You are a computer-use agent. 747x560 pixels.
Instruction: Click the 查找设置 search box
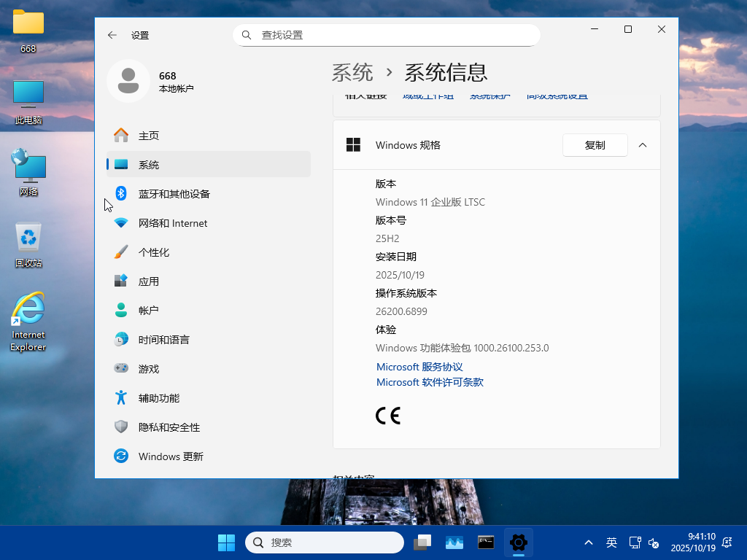click(387, 35)
